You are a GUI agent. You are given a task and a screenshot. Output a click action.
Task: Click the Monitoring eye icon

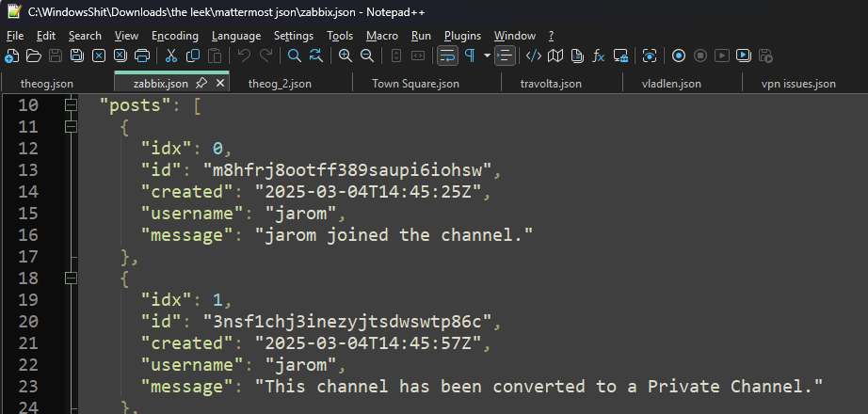(x=650, y=56)
